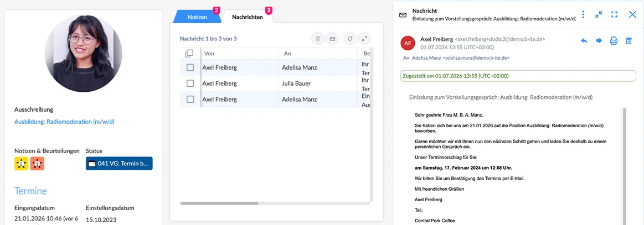Screen dimensions: 644x225
Task: Delete the open message via trash icon
Action: coord(628,40)
